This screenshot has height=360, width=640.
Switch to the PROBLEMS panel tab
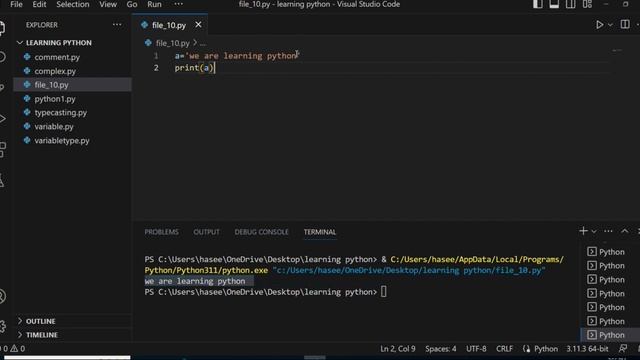pos(161,232)
